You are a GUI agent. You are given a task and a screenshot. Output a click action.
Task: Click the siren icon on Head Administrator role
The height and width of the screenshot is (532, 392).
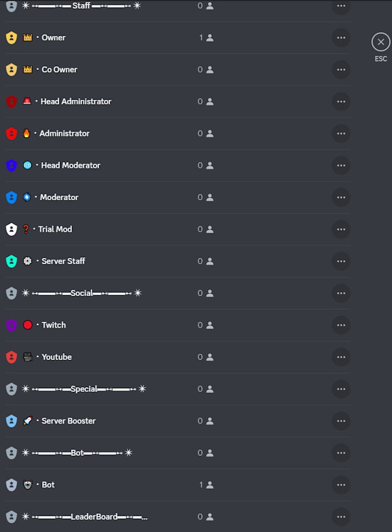pyautogui.click(x=27, y=102)
